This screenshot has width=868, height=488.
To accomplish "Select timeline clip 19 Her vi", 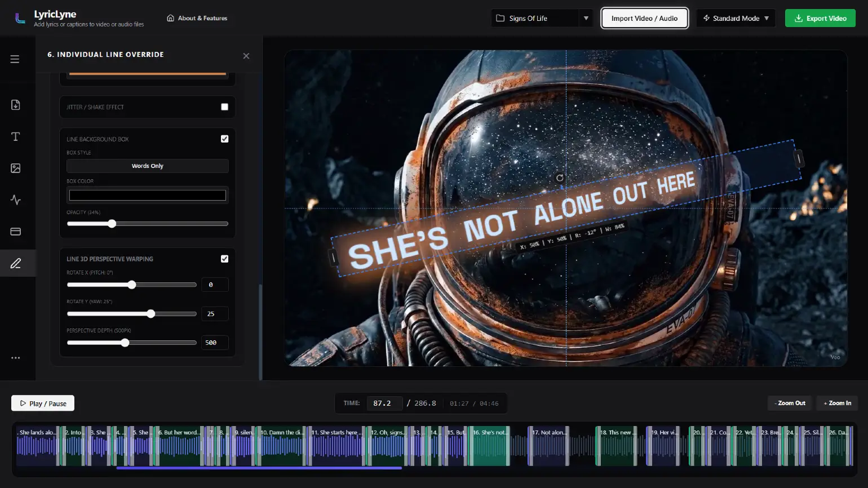I will 662,446.
